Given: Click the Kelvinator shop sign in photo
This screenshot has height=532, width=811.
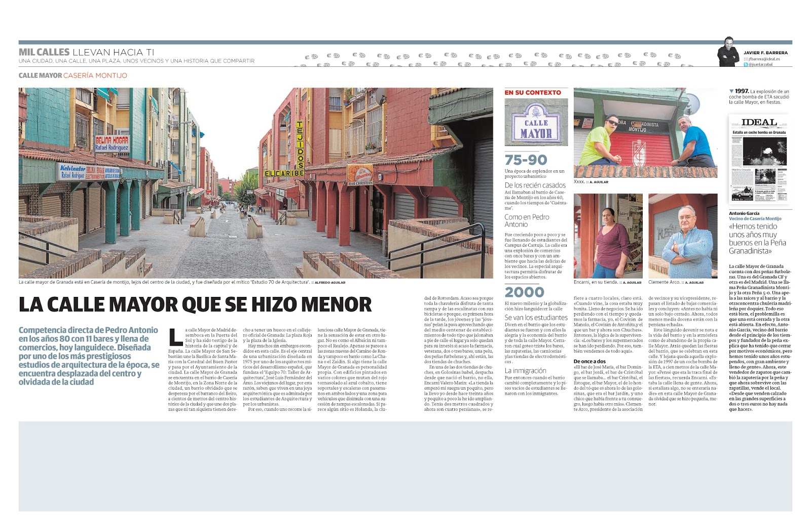Looking at the screenshot, I should click(x=72, y=172).
